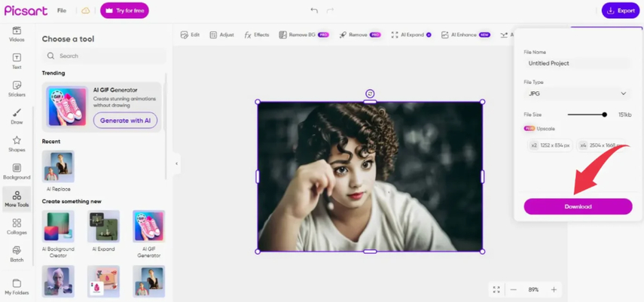This screenshot has height=302, width=644.
Task: Open AI GIF Generator trending thumbnail
Action: click(66, 106)
